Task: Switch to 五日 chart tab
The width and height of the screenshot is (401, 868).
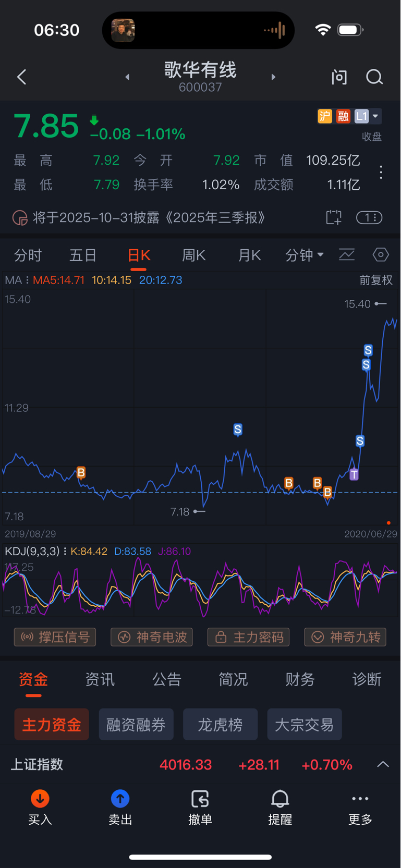Action: (x=83, y=255)
